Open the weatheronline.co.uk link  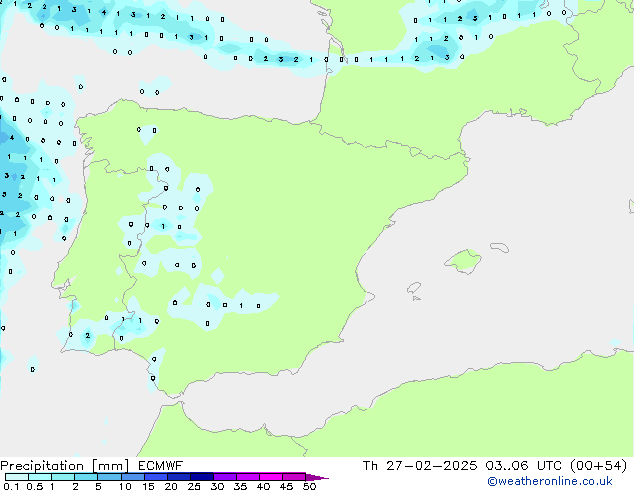550,481
